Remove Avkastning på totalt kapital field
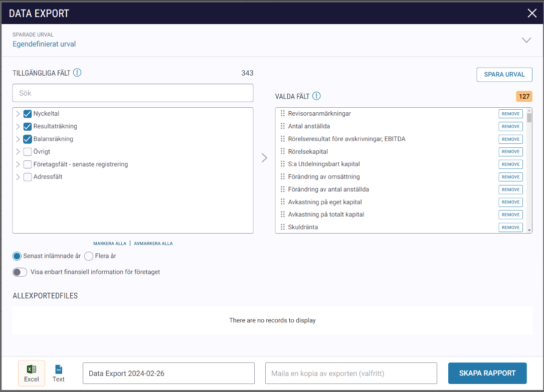Viewport: 544px width, 392px height. 511,215
